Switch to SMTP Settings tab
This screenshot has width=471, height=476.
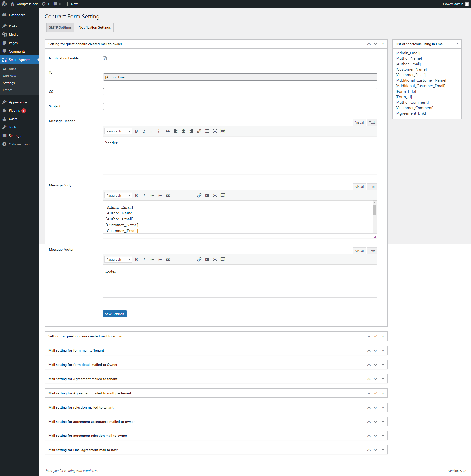(60, 27)
